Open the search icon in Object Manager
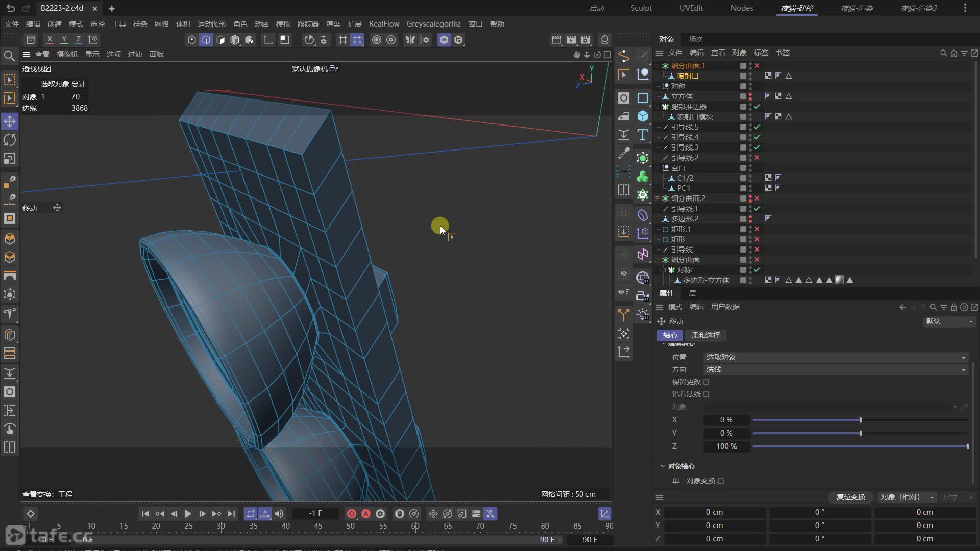 tap(943, 53)
